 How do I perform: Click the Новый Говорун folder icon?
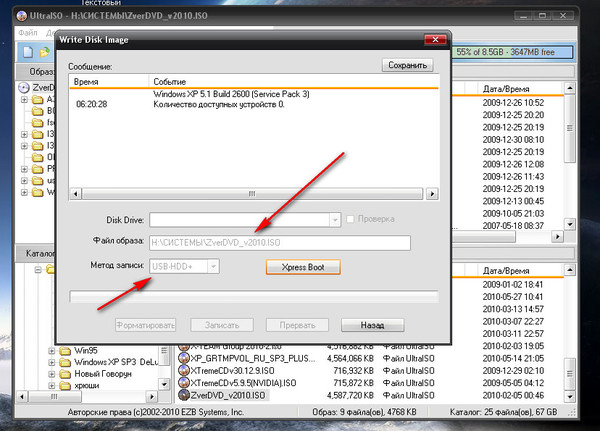pos(65,374)
